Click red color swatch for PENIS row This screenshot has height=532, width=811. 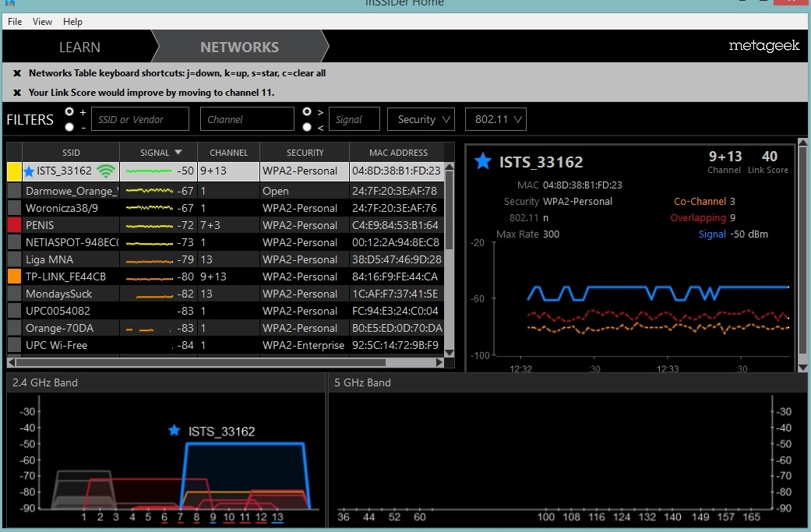(15, 225)
